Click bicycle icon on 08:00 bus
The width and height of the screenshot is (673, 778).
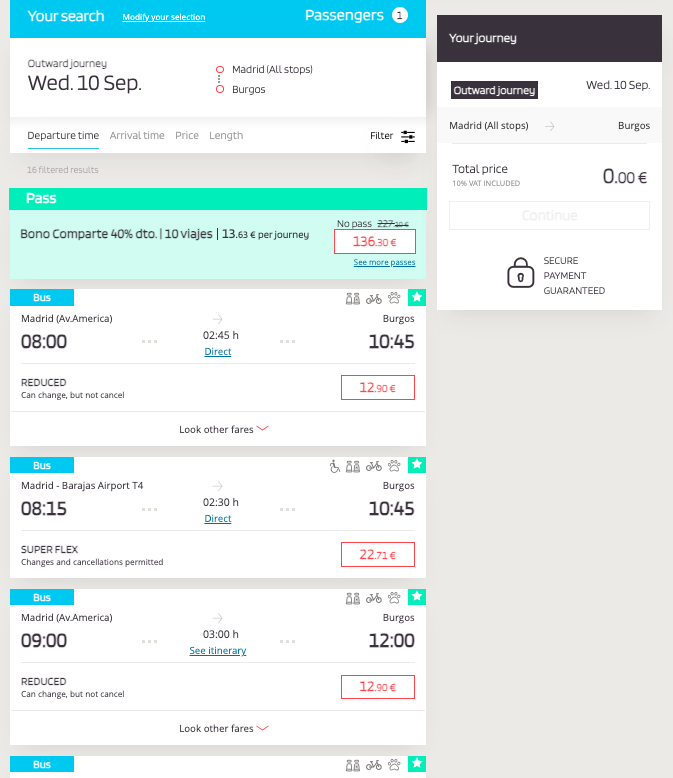point(374,297)
